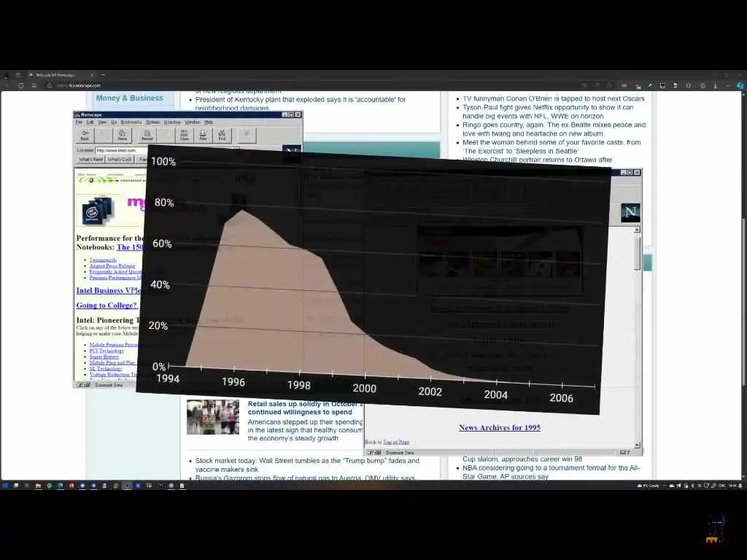This screenshot has height=560, width=747.
Task: Open the PCI Technology link
Action: click(107, 351)
